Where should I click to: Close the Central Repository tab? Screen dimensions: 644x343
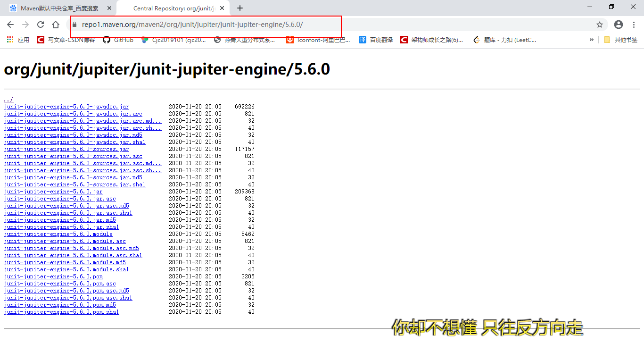223,8
